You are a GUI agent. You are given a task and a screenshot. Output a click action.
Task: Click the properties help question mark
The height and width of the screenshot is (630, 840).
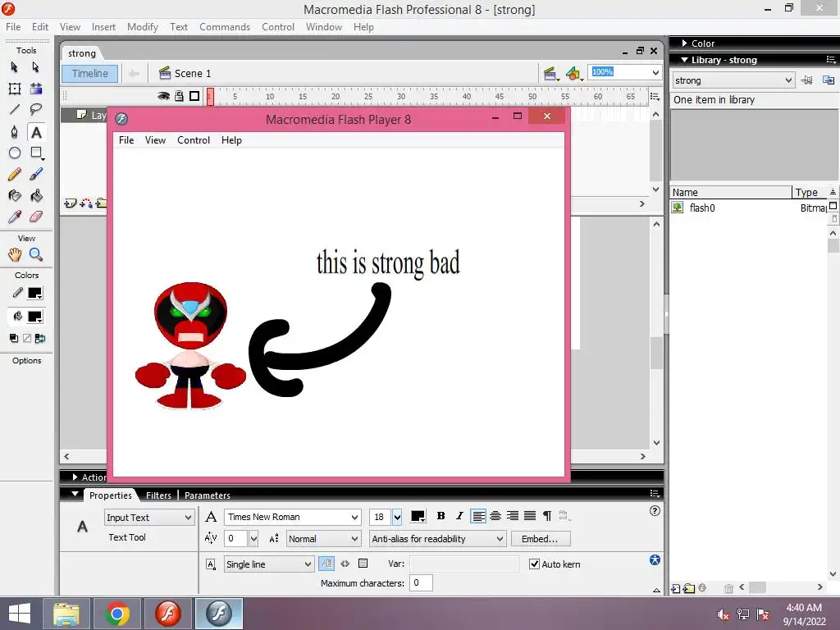point(655,511)
